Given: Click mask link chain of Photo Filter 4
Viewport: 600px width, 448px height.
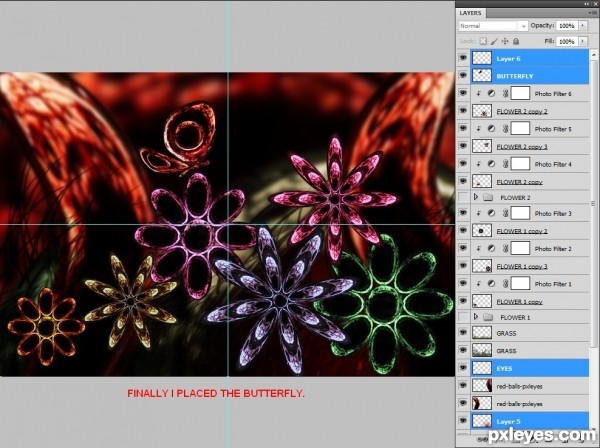Looking at the screenshot, I should point(505,164).
